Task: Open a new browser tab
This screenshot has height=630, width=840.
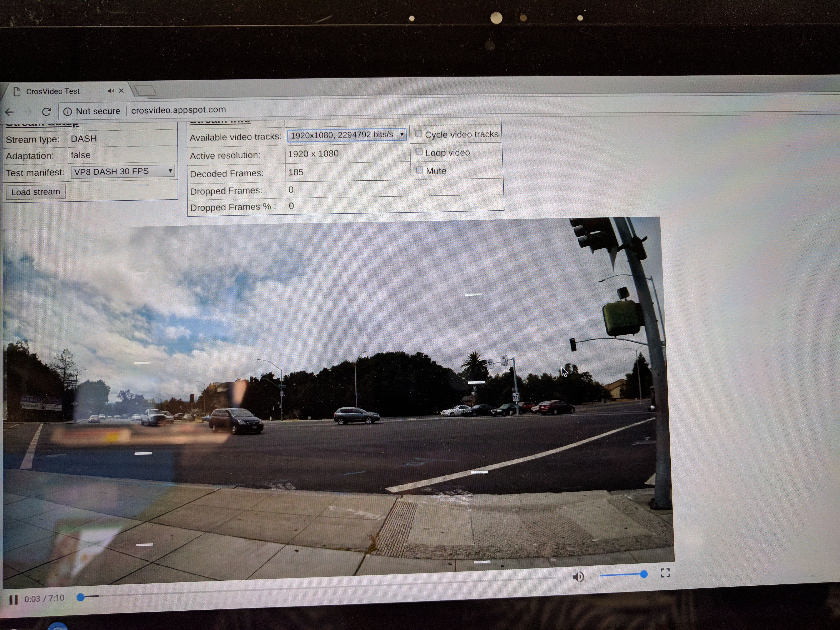Action: (145, 90)
